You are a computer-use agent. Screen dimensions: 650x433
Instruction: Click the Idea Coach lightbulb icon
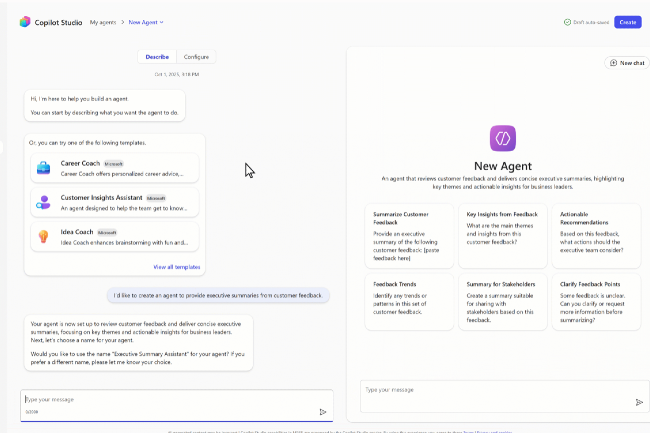44,237
